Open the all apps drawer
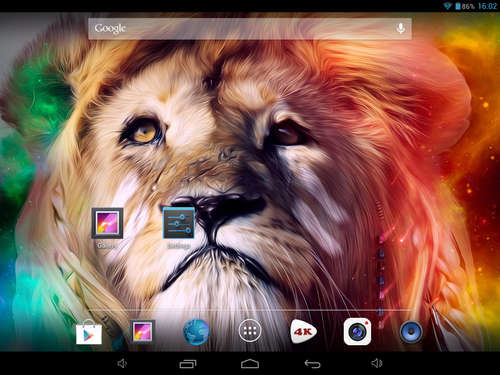Image resolution: width=500 pixels, height=375 pixels. point(250,331)
